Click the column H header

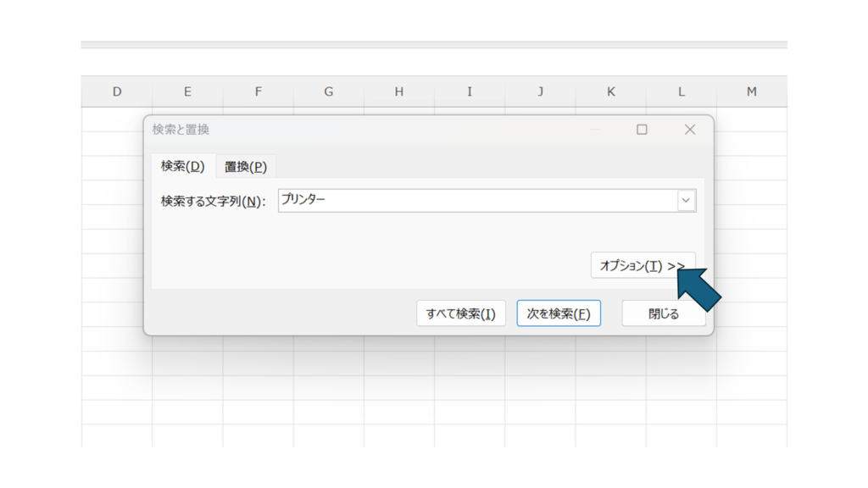(x=398, y=91)
